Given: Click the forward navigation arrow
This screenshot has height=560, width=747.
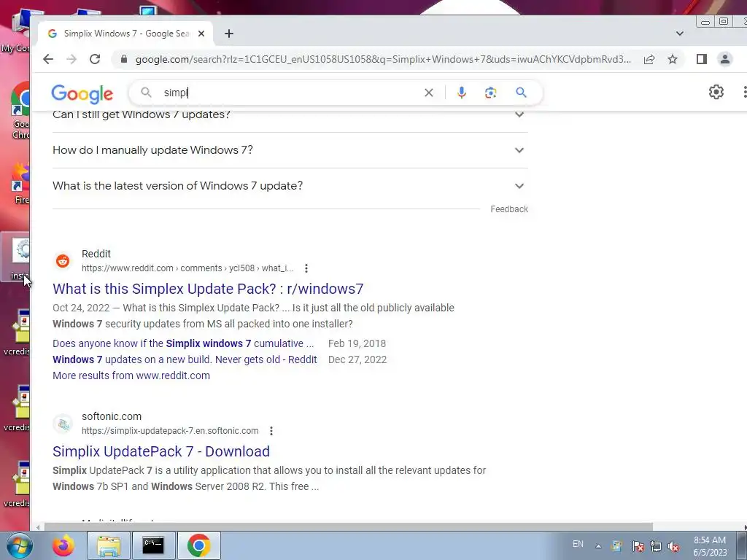Looking at the screenshot, I should [71, 59].
